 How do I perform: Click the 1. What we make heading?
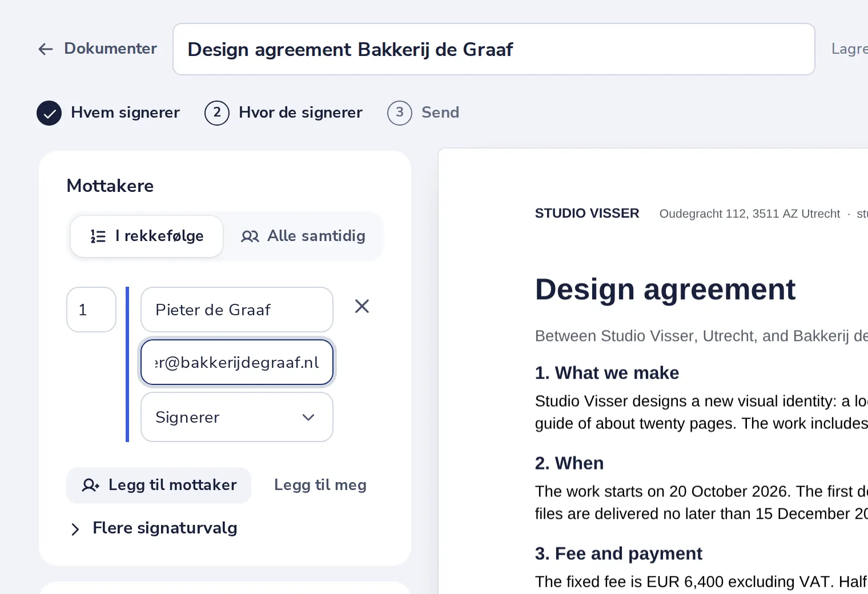607,373
